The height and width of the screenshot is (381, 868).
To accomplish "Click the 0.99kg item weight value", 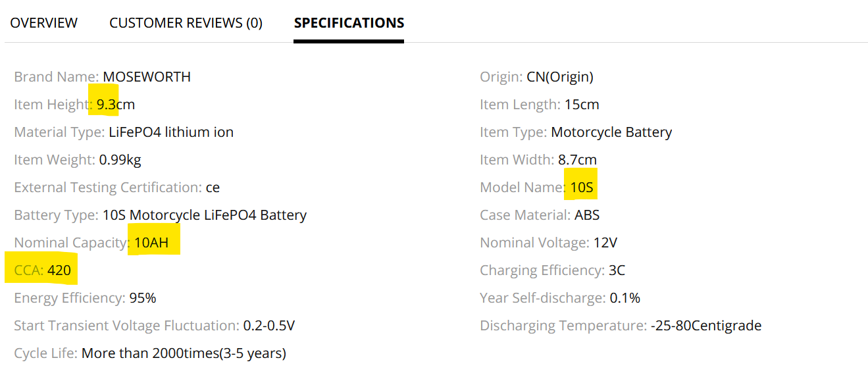I will click(x=120, y=160).
